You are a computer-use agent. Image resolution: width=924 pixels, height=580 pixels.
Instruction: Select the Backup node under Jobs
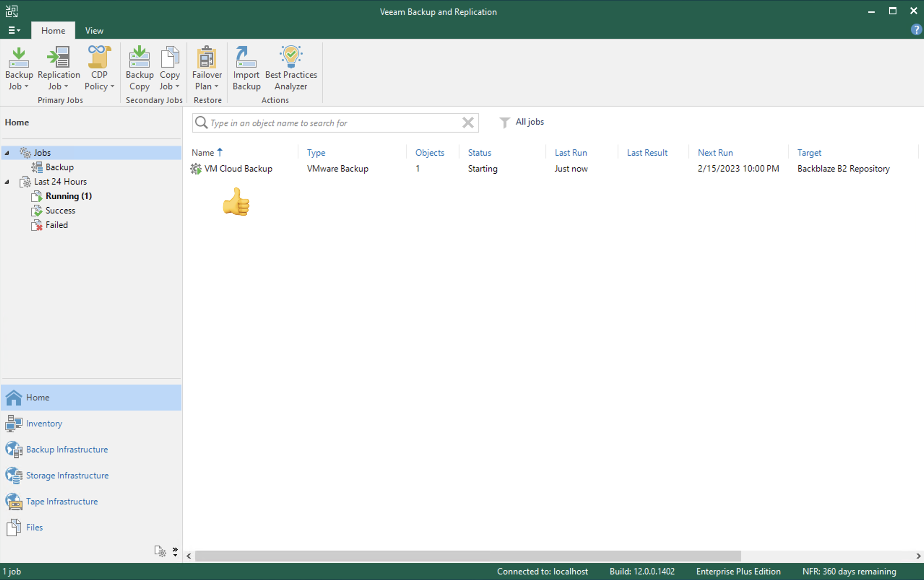60,167
